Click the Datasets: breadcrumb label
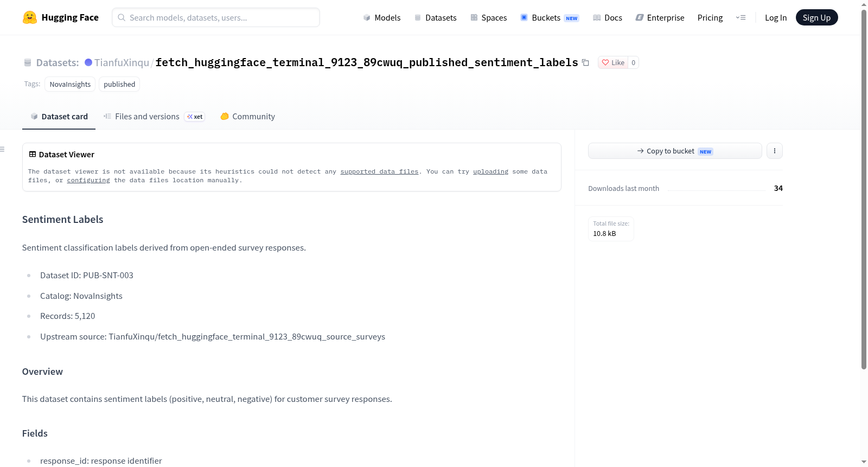This screenshot has width=868, height=467. pos(58,62)
